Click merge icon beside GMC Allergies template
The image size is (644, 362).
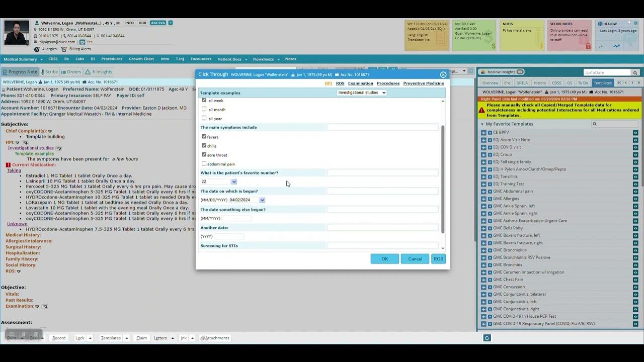484,199
